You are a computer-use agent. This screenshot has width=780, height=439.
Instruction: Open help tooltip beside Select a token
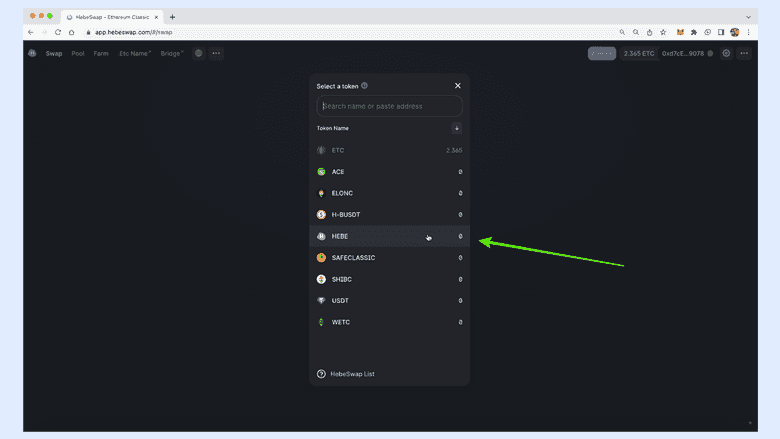coord(365,86)
